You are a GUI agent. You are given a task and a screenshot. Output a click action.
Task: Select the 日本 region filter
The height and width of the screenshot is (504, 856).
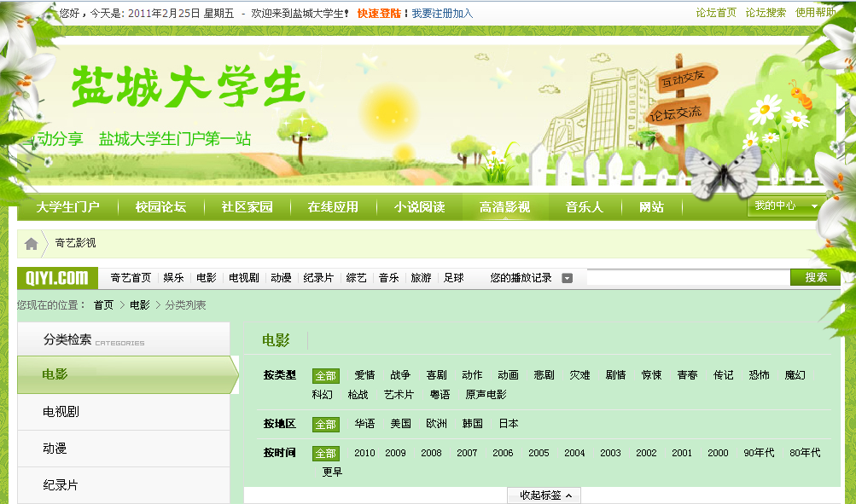(x=508, y=422)
